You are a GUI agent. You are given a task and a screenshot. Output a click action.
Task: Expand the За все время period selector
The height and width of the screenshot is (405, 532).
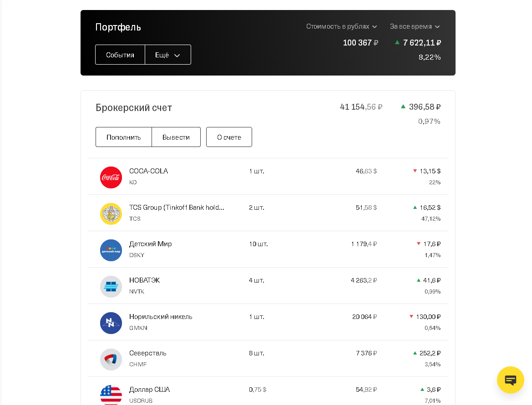pyautogui.click(x=415, y=26)
